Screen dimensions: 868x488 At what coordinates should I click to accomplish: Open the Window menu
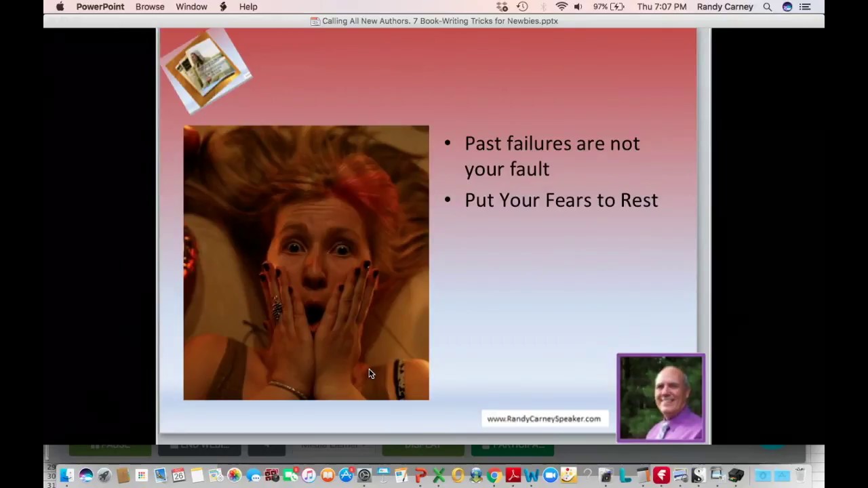pyautogui.click(x=191, y=7)
